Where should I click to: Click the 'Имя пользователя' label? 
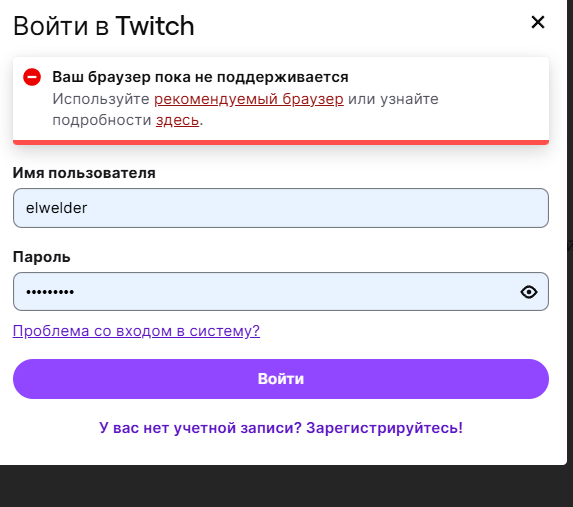pyautogui.click(x=84, y=173)
